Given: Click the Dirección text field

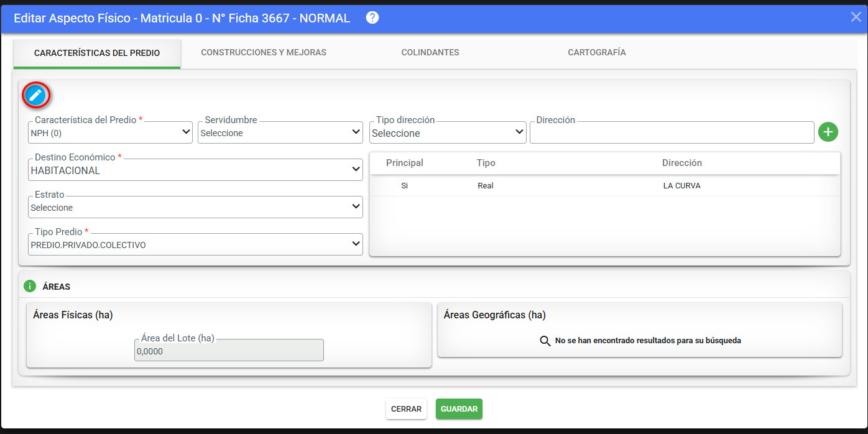Looking at the screenshot, I should [672, 132].
